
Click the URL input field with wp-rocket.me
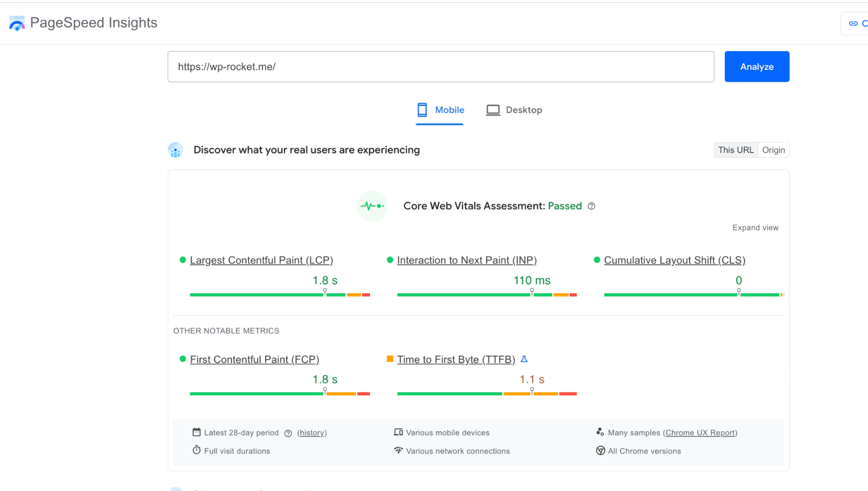[441, 67]
